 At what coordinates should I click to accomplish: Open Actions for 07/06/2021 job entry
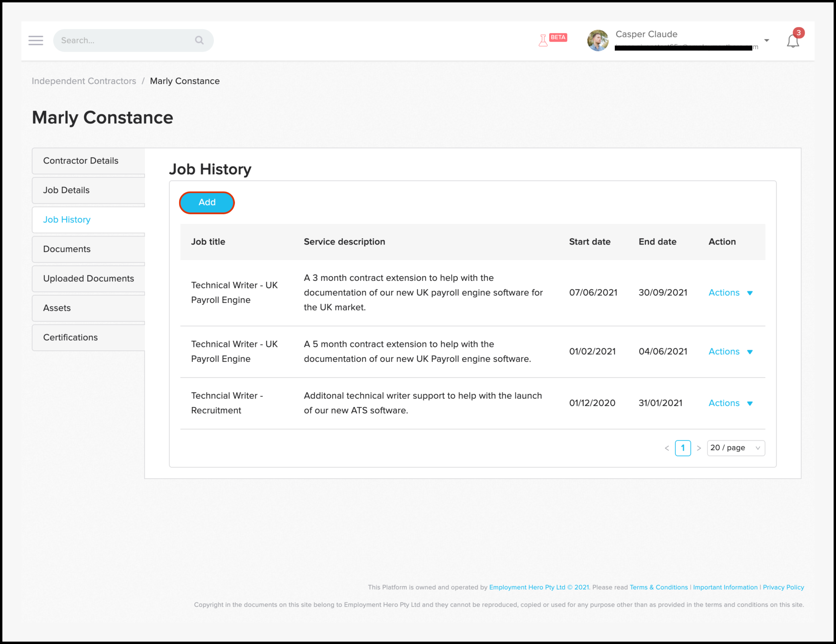pos(730,293)
